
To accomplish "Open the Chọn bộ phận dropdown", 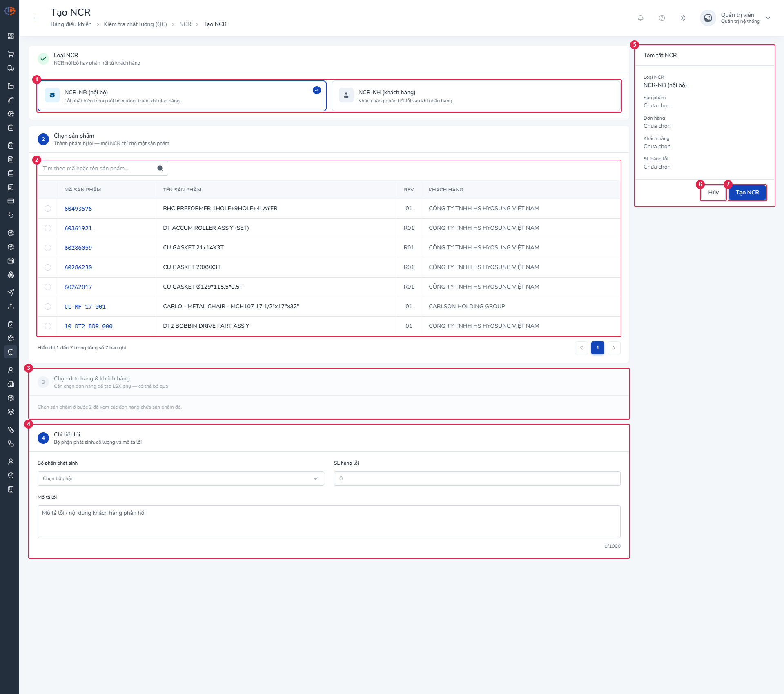I will [x=181, y=478].
